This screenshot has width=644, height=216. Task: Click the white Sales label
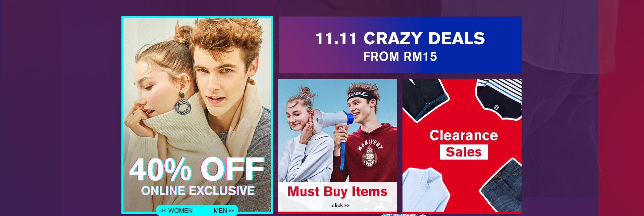pyautogui.click(x=464, y=152)
